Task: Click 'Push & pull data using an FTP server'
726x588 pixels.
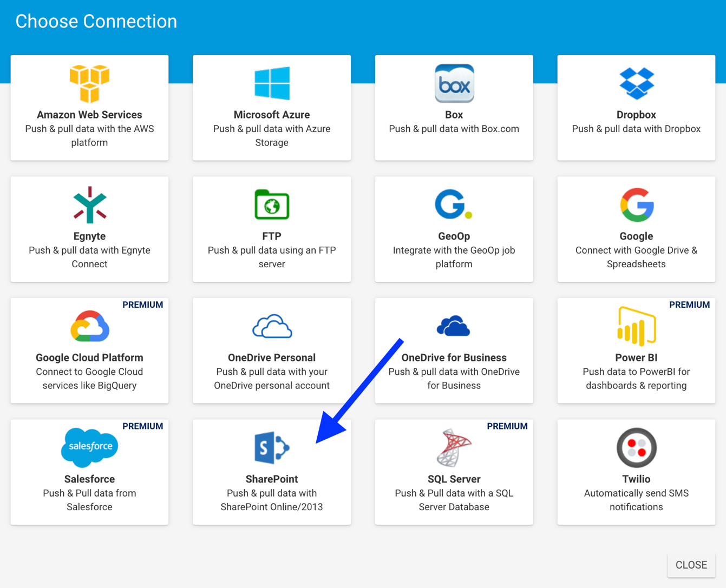Action: tap(272, 257)
